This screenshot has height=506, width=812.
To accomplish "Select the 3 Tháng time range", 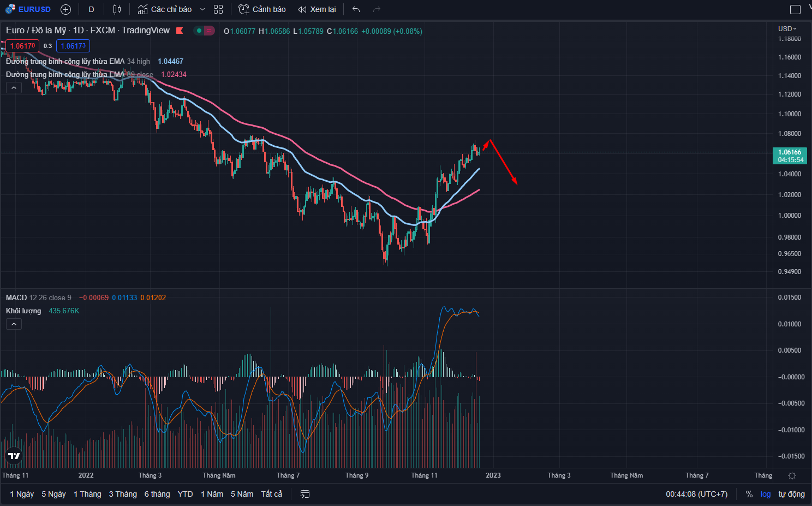I will coord(123,494).
